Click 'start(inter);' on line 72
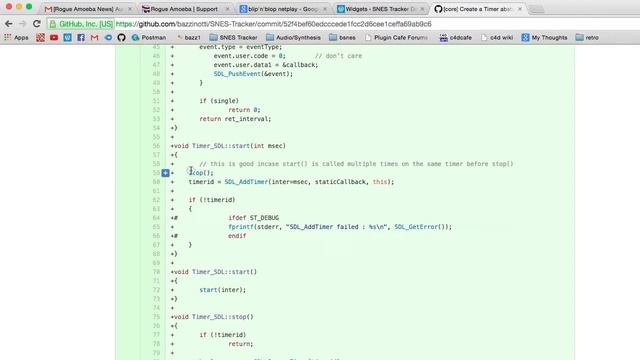This screenshot has height=360, width=640. [x=223, y=290]
